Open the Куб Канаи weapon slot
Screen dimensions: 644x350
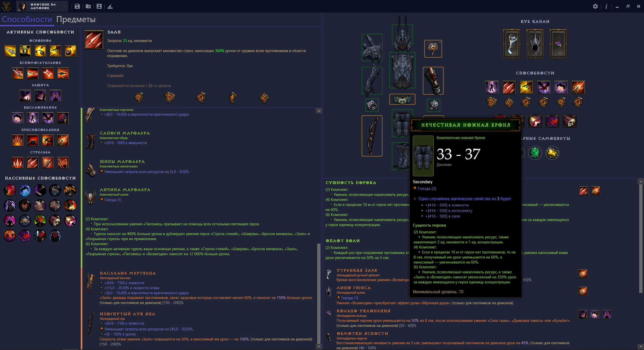coord(512,44)
